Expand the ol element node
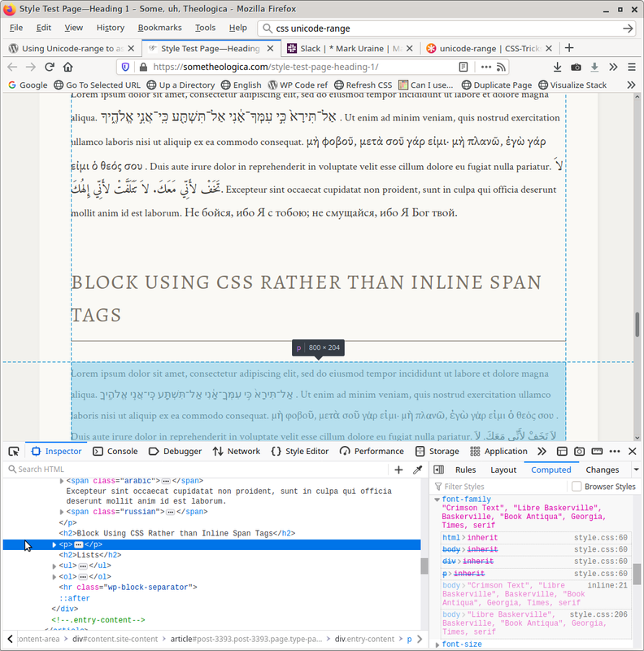Image resolution: width=644 pixels, height=651 pixels. [54, 577]
